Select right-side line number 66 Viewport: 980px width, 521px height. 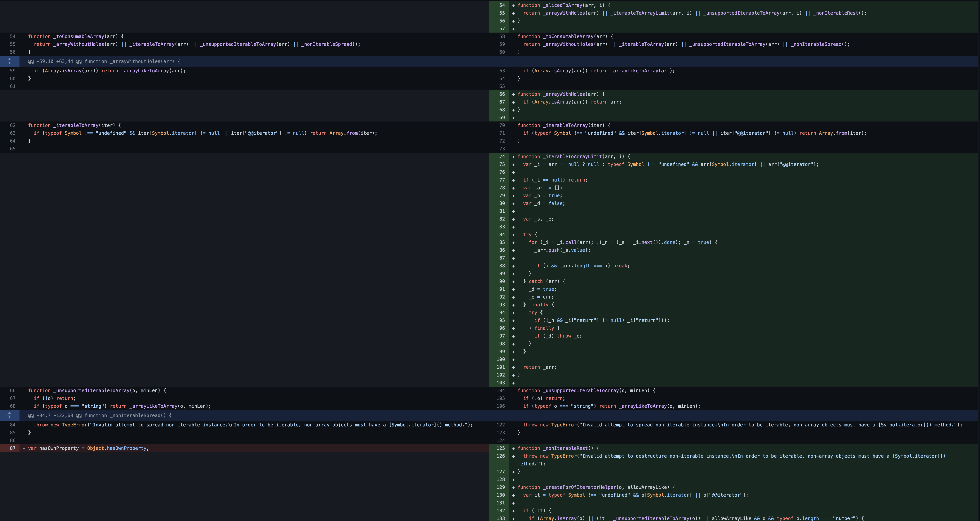pyautogui.click(x=502, y=94)
